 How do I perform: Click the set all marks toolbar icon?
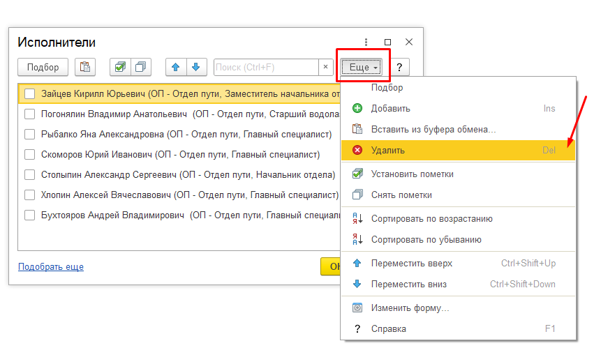point(120,67)
